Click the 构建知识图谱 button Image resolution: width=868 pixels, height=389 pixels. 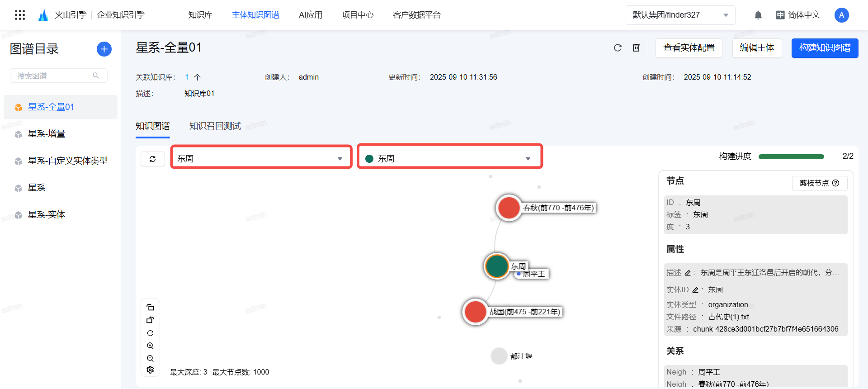click(825, 48)
